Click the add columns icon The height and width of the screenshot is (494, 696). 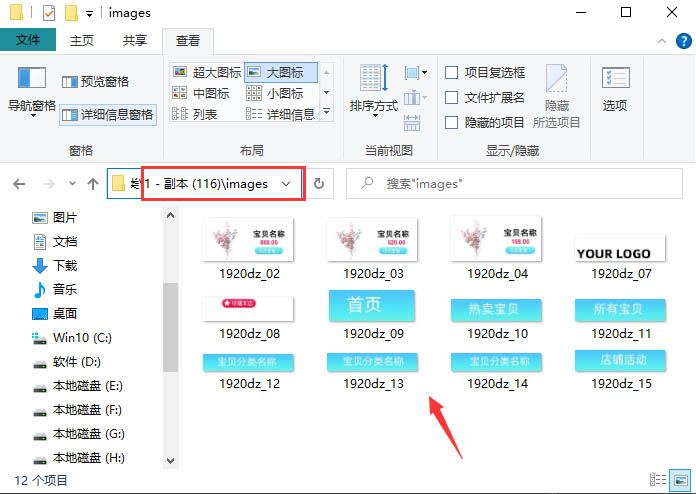coord(415,97)
